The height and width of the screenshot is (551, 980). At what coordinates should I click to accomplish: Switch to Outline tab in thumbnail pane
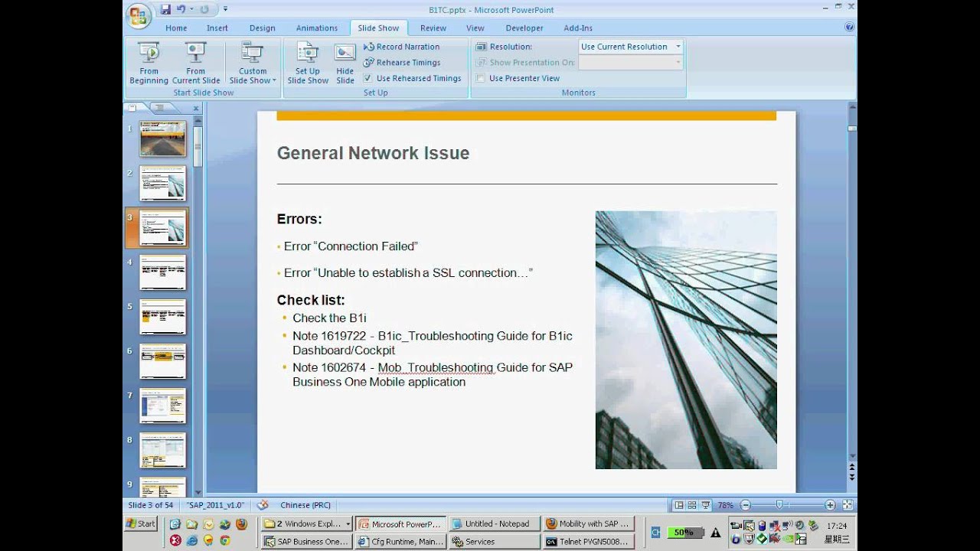pos(160,108)
